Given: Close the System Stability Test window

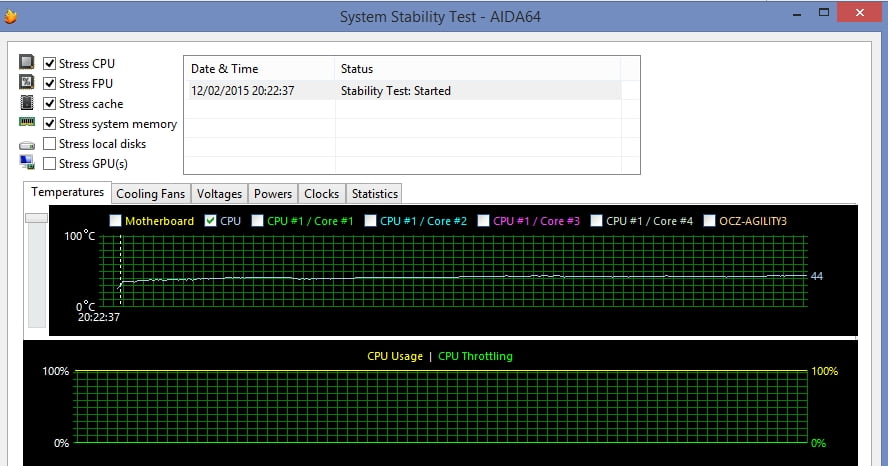Looking at the screenshot, I should [x=860, y=12].
